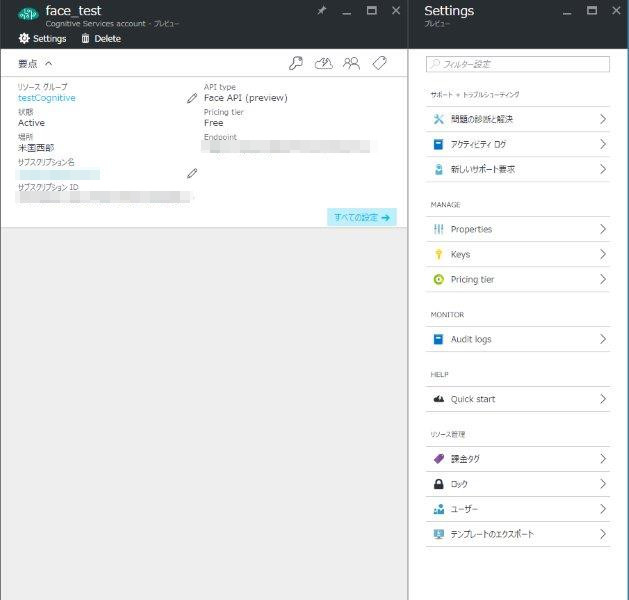629x600 pixels.
Task: Expand the chevron on the Audit logs row
Action: coord(603,339)
